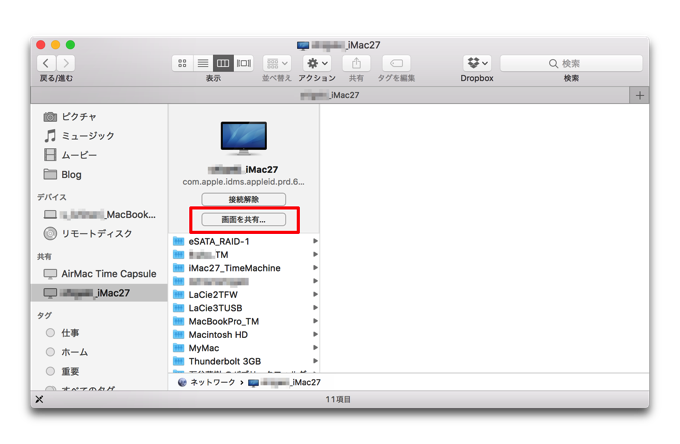Click the back navigation arrow

[x=46, y=63]
